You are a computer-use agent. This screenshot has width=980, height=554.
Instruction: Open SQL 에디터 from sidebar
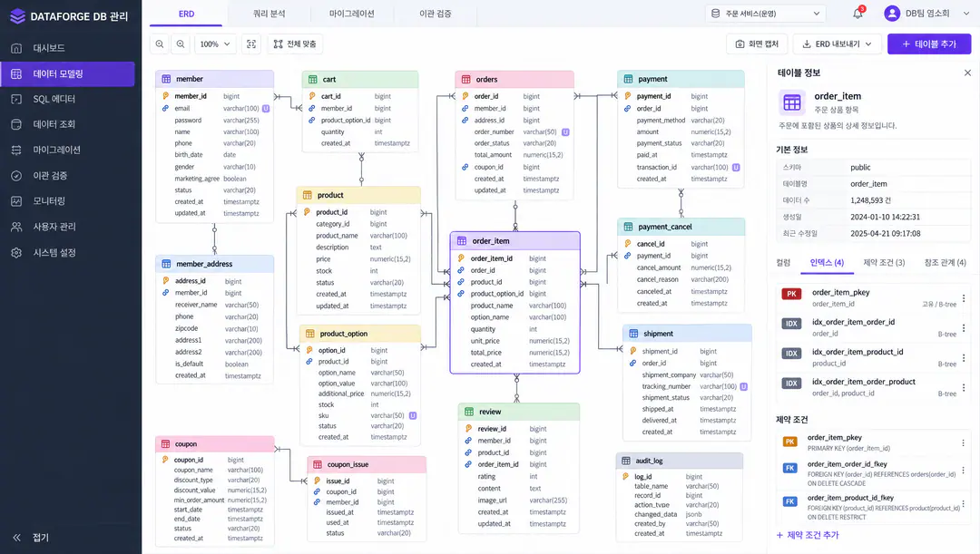[x=67, y=99]
